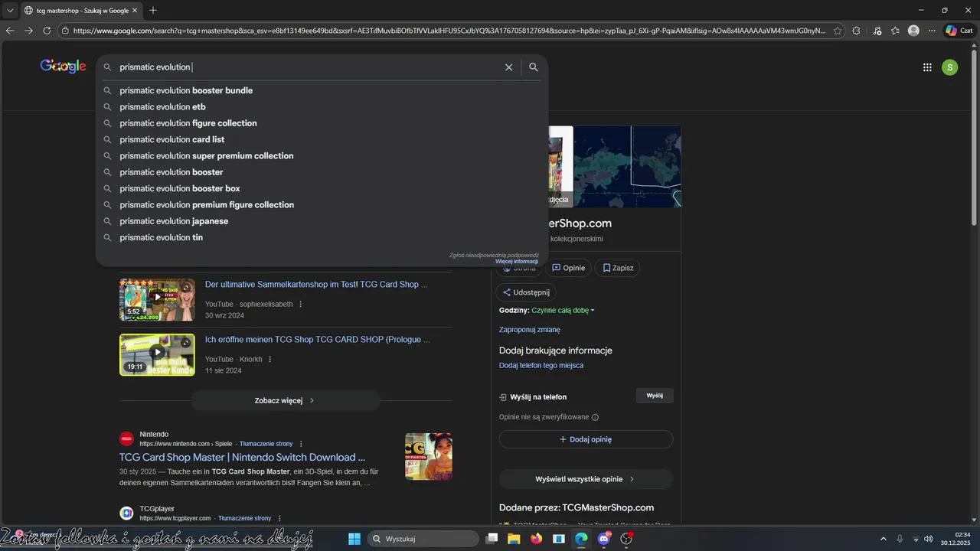Viewport: 980px width, 551px height.
Task: Click Tłumaczenie strony for Nintendo result
Action: click(266, 444)
